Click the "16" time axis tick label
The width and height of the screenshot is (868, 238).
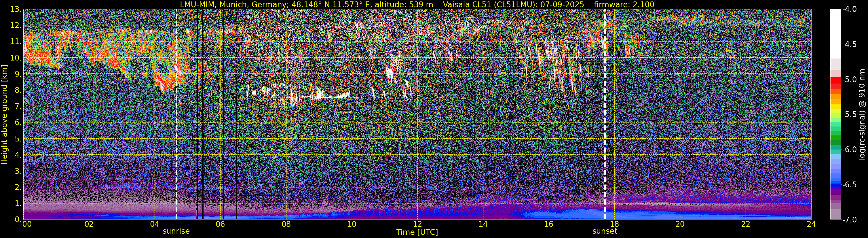pos(548,224)
